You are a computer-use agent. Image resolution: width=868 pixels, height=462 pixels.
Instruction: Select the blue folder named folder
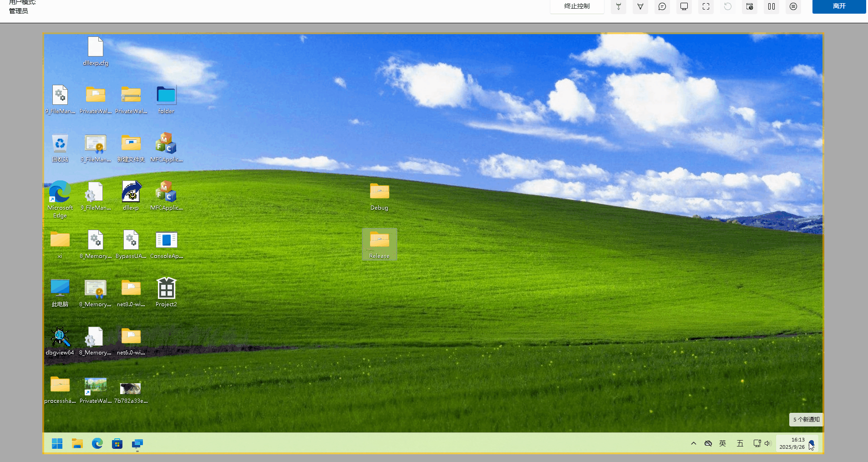click(166, 100)
